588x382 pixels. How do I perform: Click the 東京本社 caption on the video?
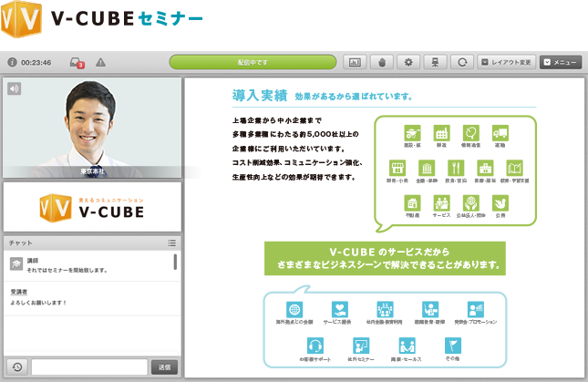coord(93,171)
